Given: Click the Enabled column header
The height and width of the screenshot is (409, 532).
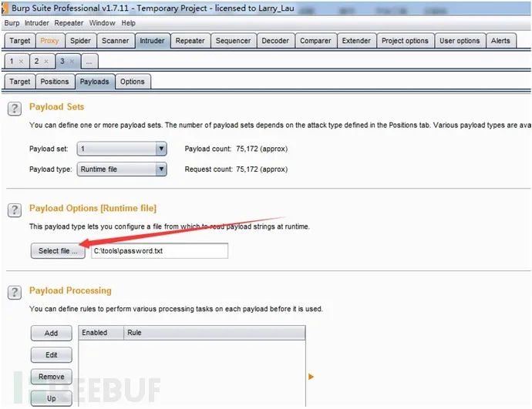Looking at the screenshot, I should (101, 333).
